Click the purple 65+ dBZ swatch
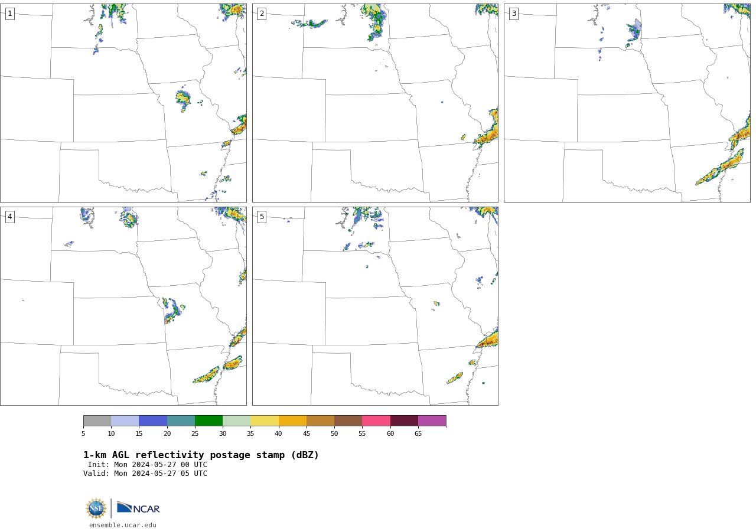 (432, 420)
